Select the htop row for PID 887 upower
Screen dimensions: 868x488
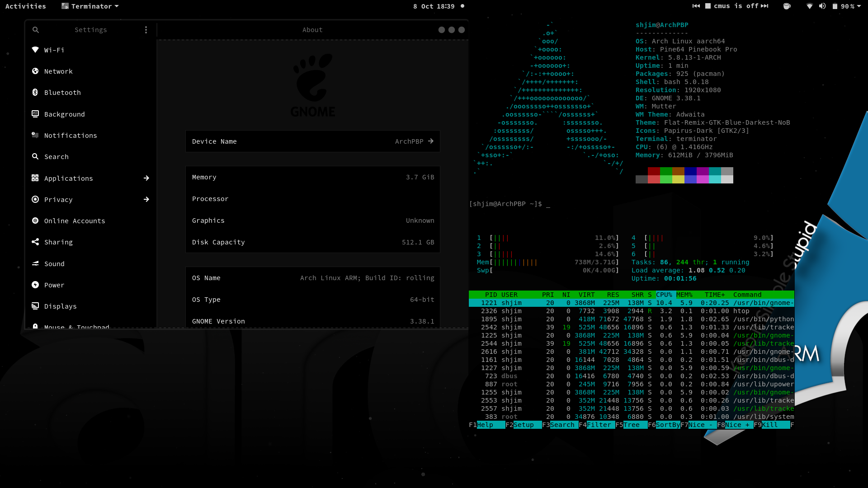click(x=632, y=384)
